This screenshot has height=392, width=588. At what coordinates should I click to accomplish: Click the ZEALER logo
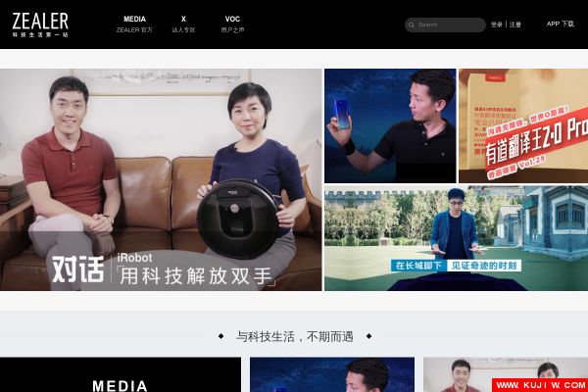40,24
